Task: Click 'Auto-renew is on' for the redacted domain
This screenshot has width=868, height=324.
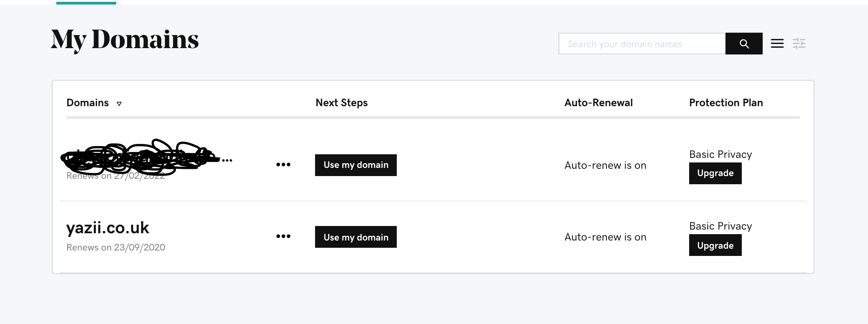Action: point(605,165)
